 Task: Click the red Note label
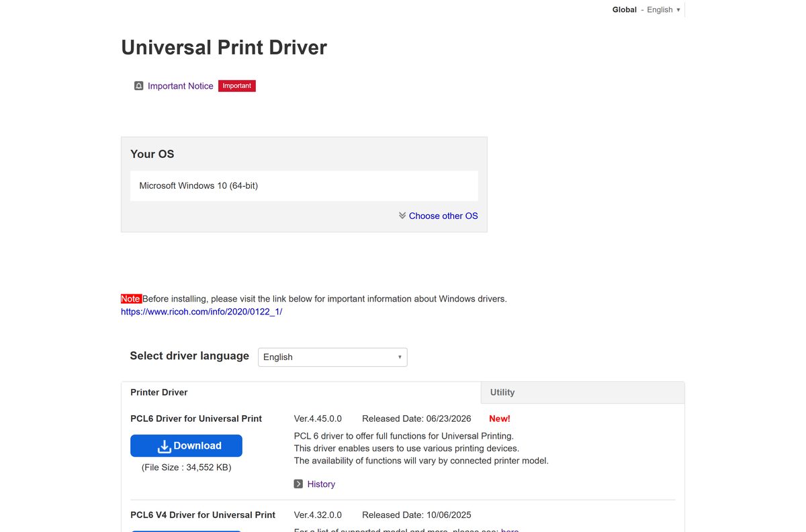click(x=131, y=299)
